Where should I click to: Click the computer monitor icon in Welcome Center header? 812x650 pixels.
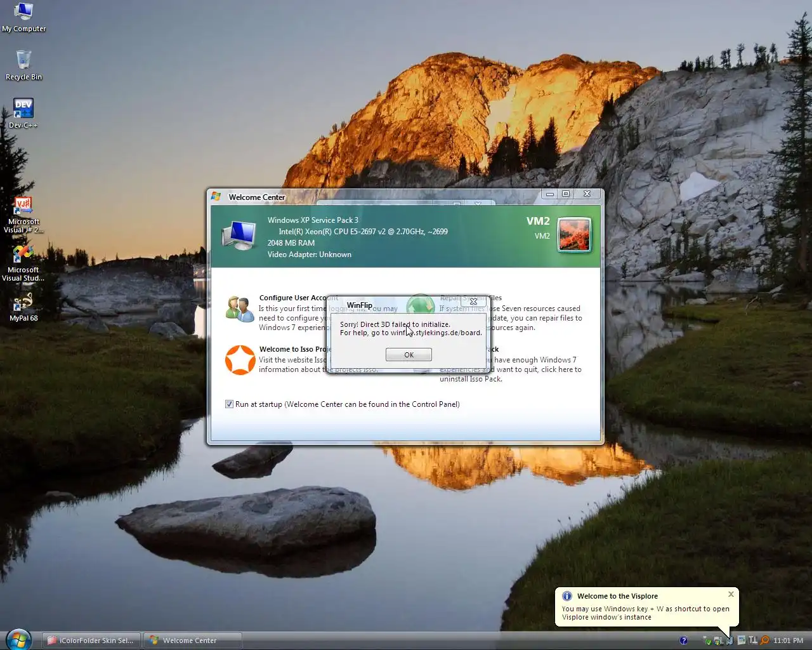coord(239,235)
